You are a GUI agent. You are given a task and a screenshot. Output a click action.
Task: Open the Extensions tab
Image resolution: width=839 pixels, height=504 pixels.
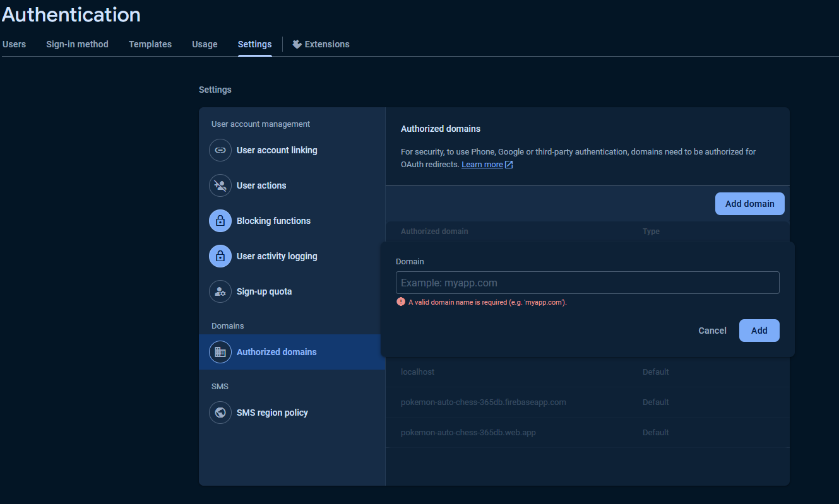321,44
